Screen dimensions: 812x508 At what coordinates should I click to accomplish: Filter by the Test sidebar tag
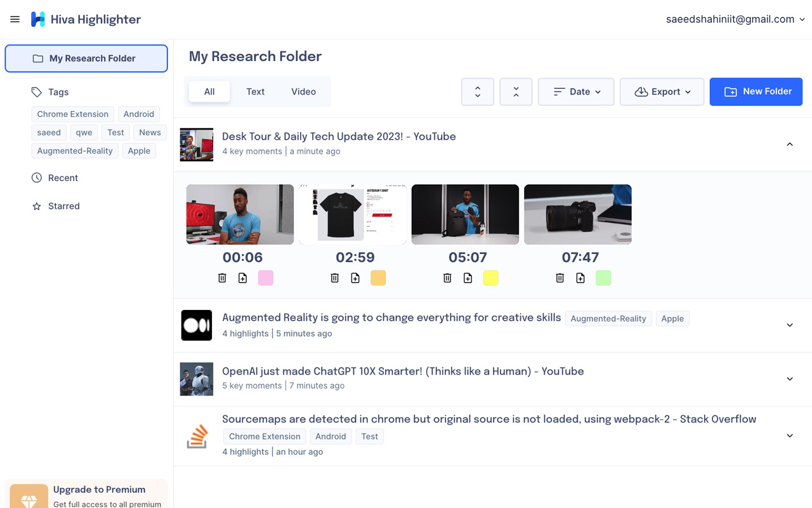point(115,133)
